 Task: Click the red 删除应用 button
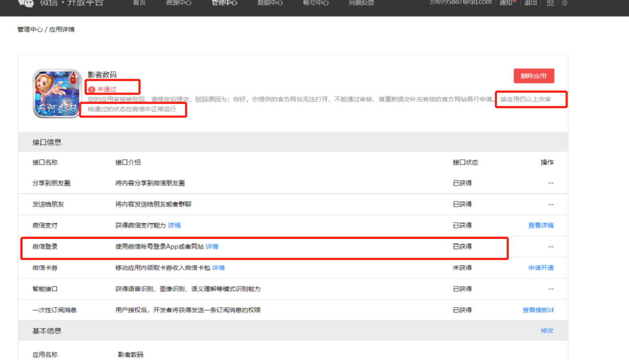[534, 76]
